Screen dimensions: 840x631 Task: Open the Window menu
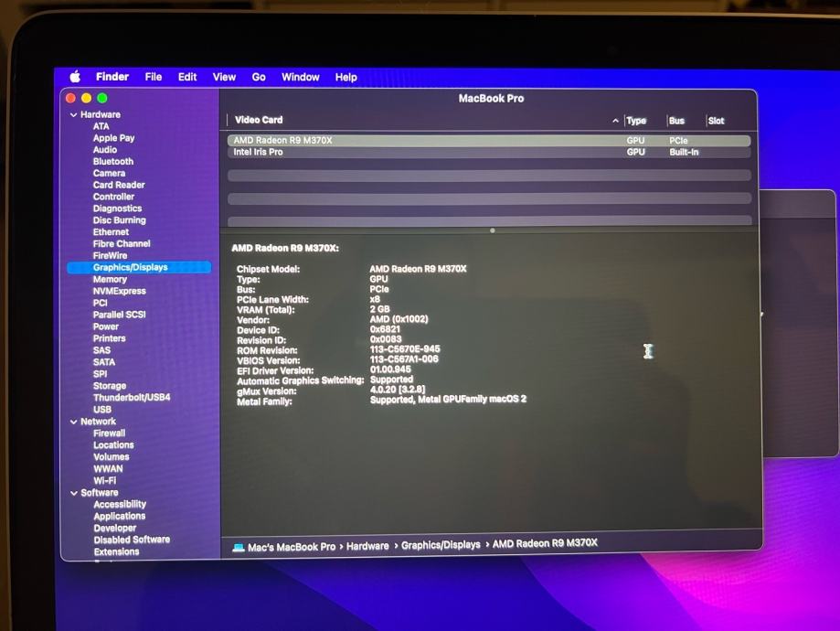(301, 77)
